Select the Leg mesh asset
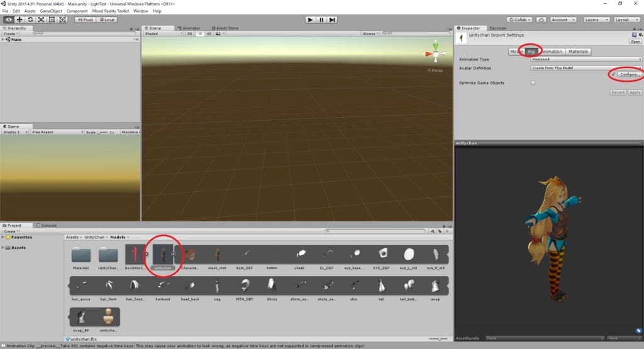 [217, 289]
